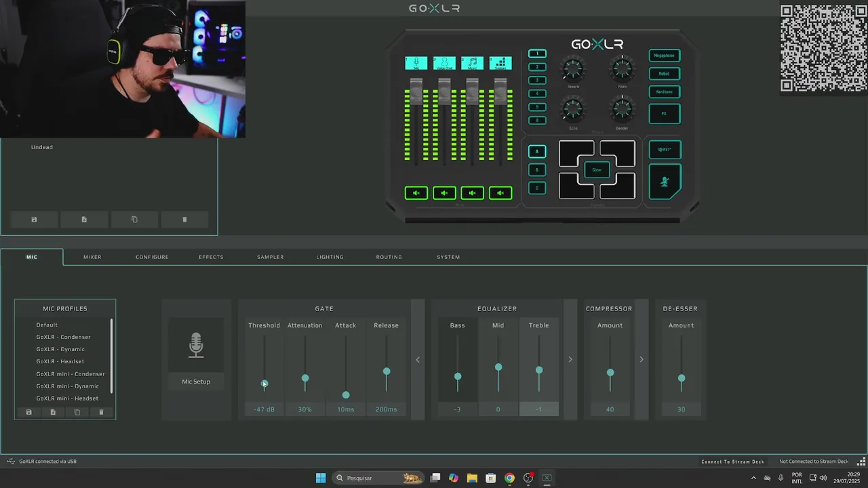Viewport: 868px width, 488px height.
Task: Open the Stream Deck grid icon in status bar
Action: [x=862, y=462]
